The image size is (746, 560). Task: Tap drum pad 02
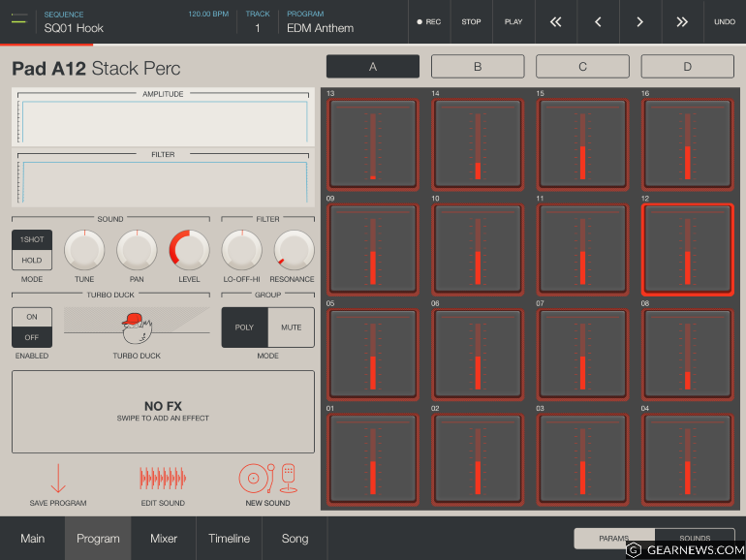click(x=478, y=459)
